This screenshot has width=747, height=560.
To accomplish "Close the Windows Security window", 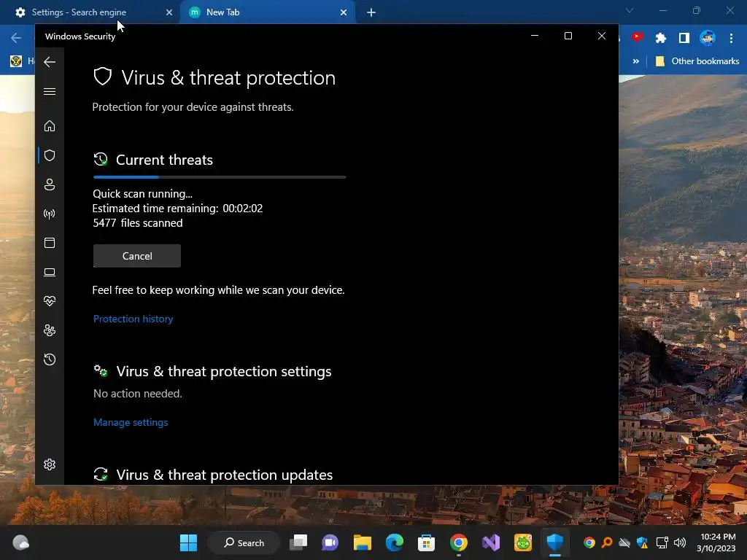I will [602, 36].
